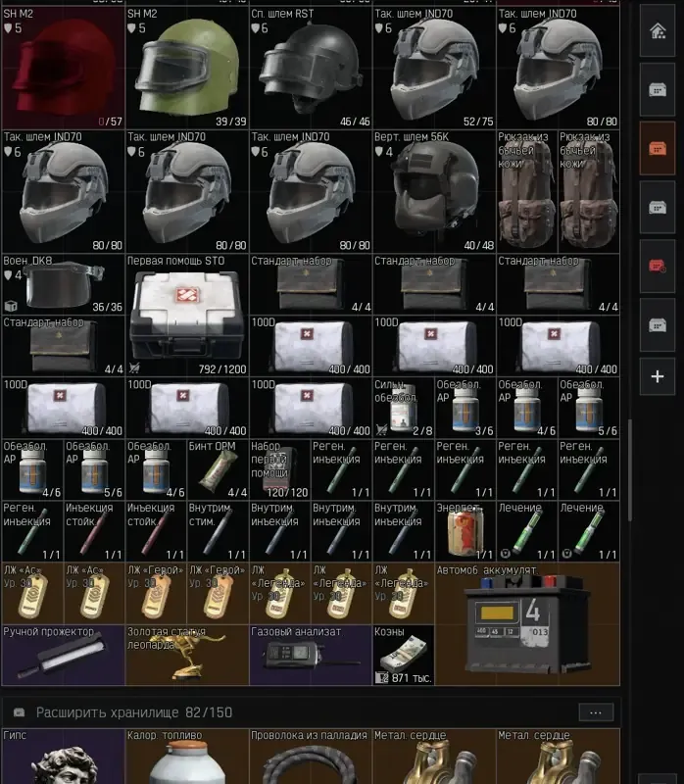Pick the Сп. шлем RST helmet

[x=311, y=68]
